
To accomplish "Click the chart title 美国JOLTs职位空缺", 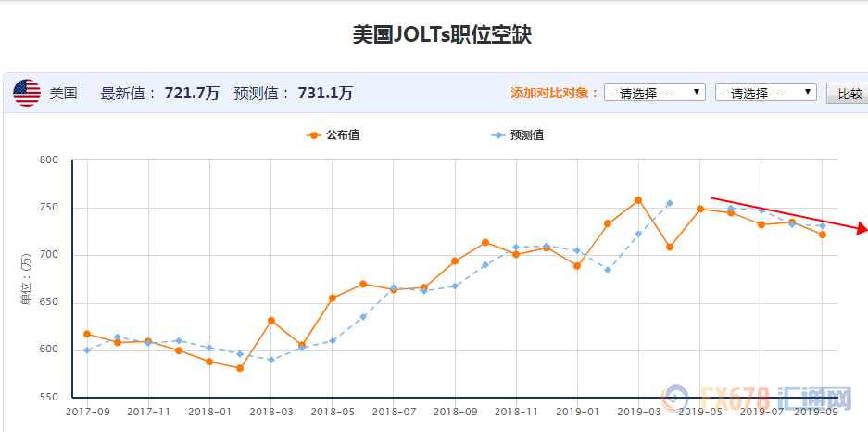I will [x=442, y=35].
